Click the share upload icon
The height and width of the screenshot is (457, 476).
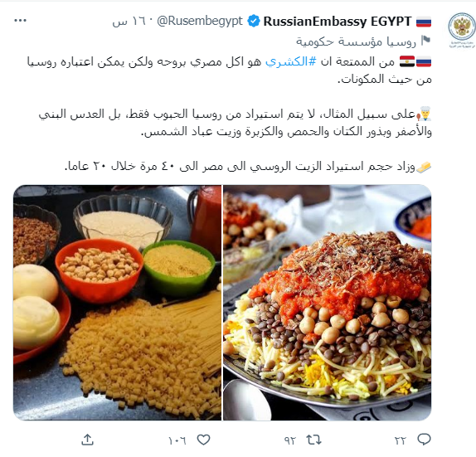[x=87, y=440]
